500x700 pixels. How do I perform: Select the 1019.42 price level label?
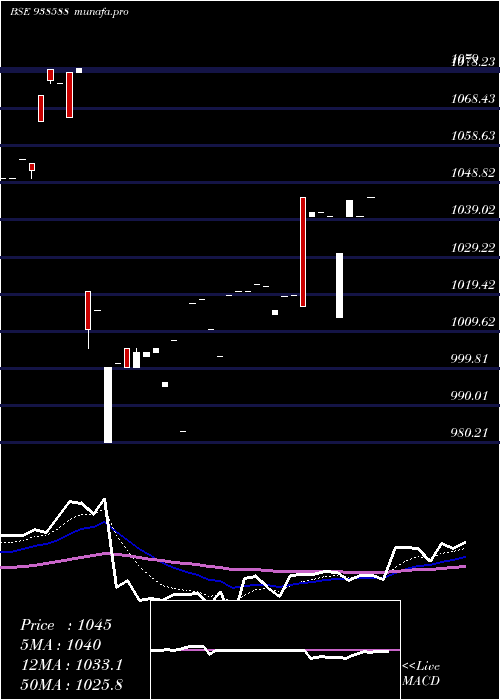(x=473, y=284)
